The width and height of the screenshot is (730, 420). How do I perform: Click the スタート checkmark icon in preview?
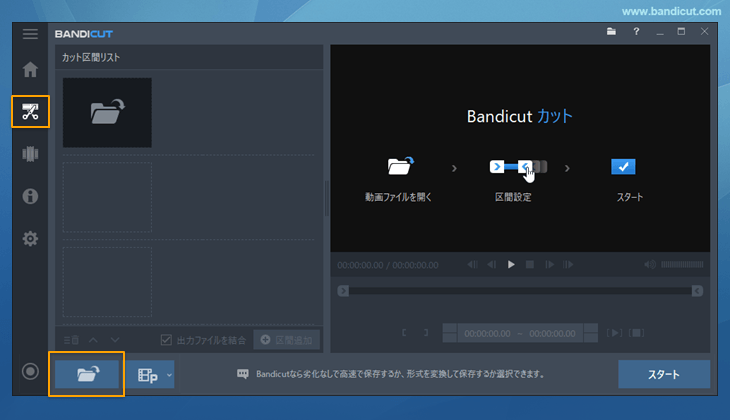point(623,167)
